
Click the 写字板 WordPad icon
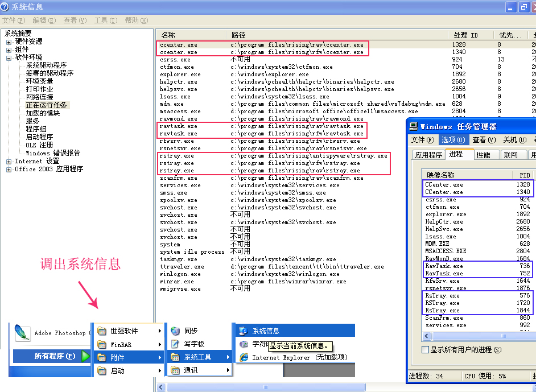(x=175, y=344)
